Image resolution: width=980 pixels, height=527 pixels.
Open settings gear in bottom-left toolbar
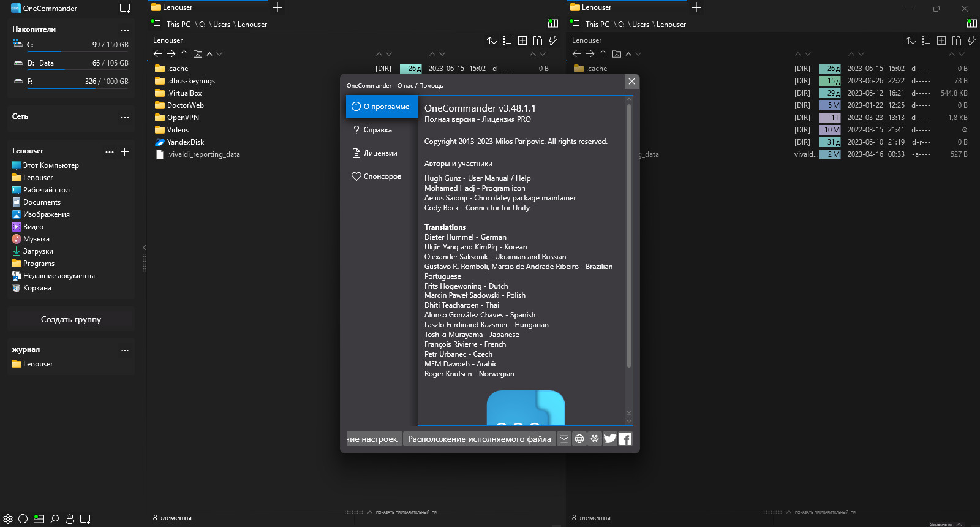click(8, 518)
